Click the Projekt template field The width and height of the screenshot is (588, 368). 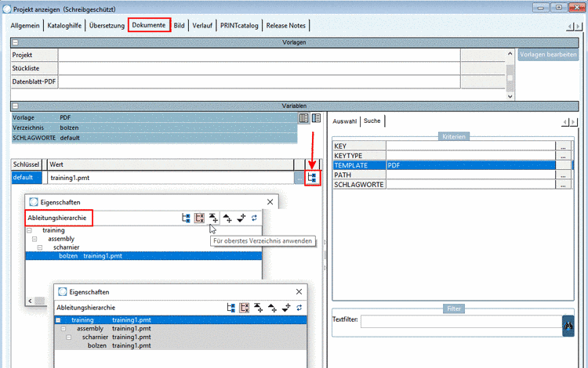[x=260, y=55]
